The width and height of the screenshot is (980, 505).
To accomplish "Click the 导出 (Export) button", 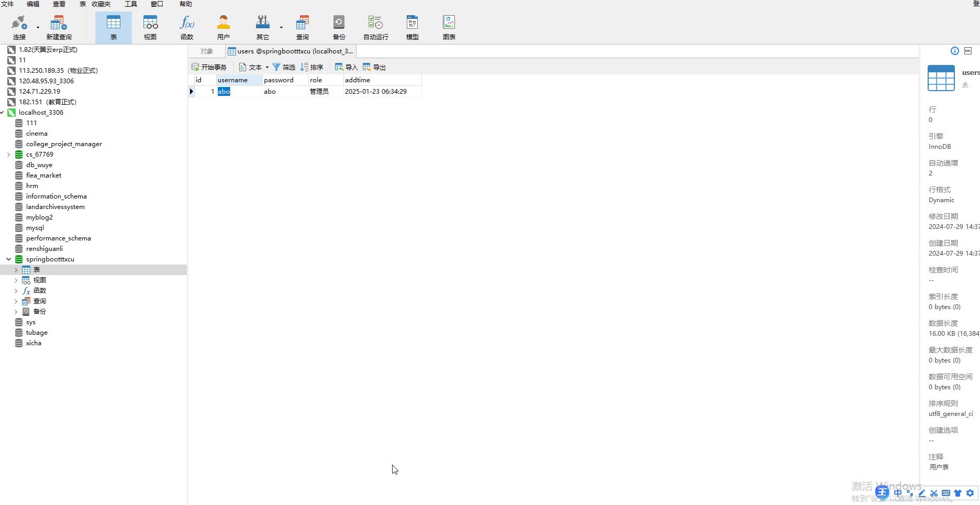I will pyautogui.click(x=374, y=67).
